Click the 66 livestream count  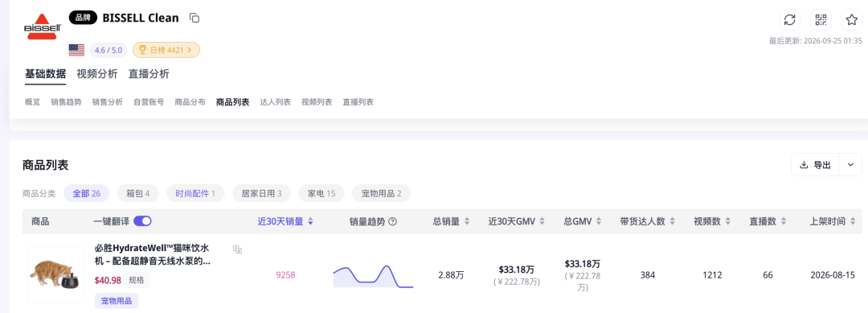768,274
